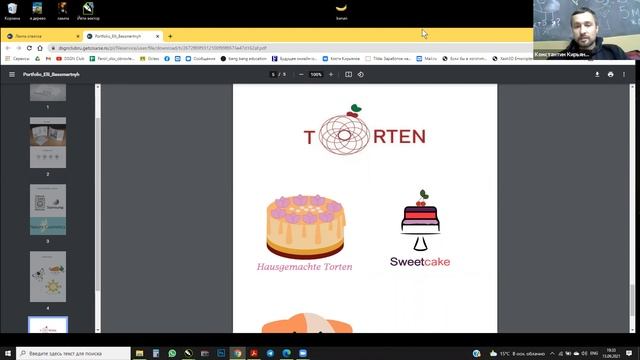Select the Portfolio_Elli_Bessmertnyh tab

[123, 36]
